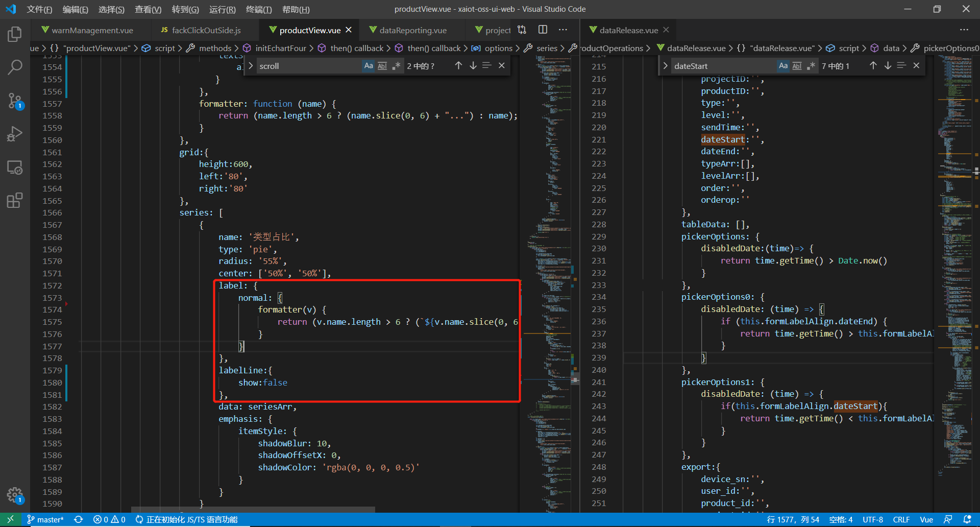Click the dateStart search input field
The width and height of the screenshot is (980, 527).
(724, 66)
